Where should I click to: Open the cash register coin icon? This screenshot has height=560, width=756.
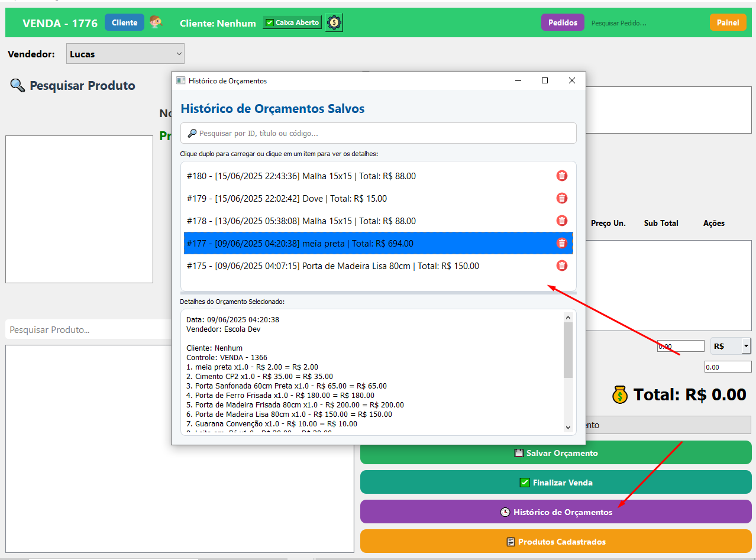pos(334,22)
